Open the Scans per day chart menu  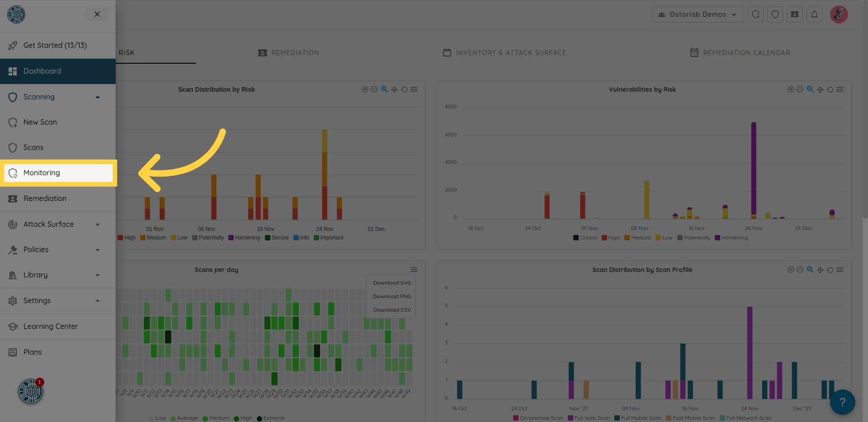pyautogui.click(x=414, y=270)
